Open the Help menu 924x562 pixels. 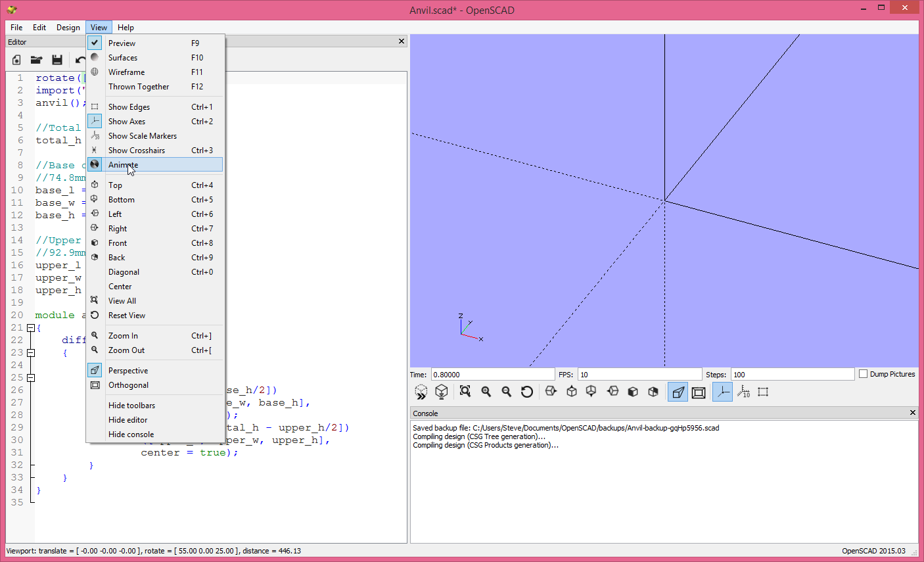(126, 27)
